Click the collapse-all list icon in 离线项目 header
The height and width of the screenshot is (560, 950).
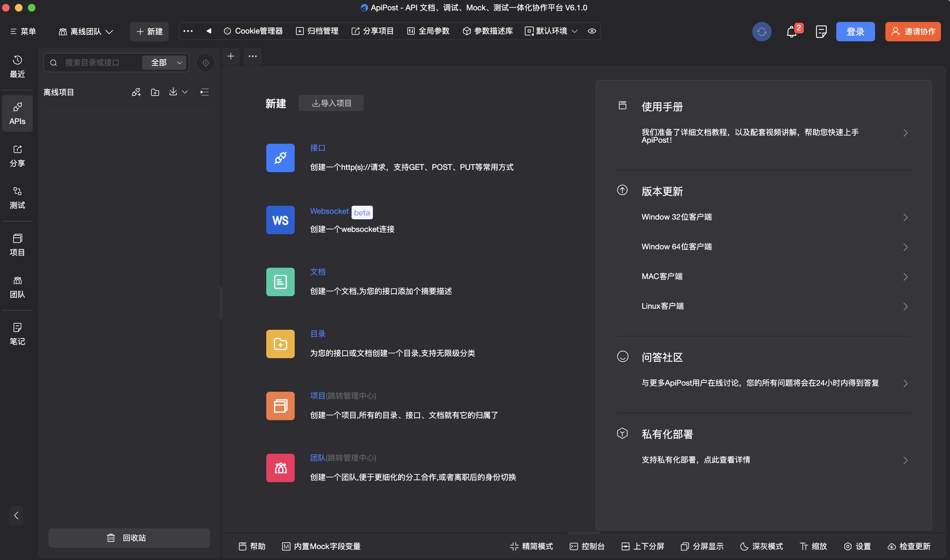click(x=205, y=92)
